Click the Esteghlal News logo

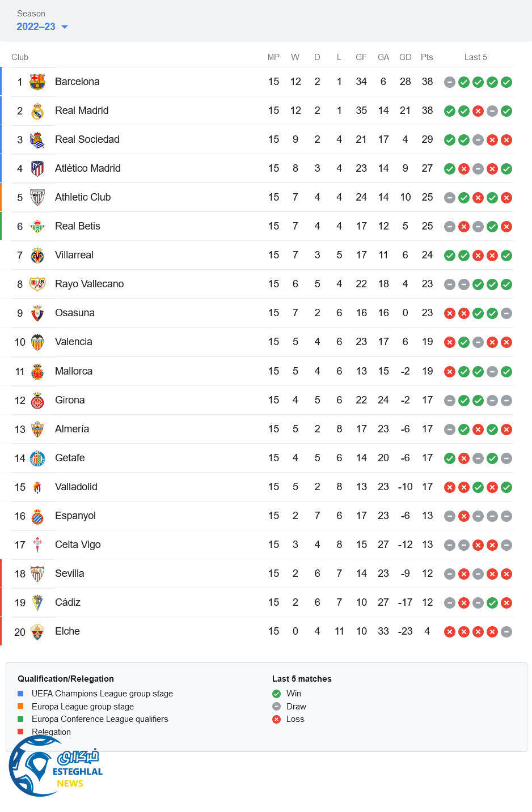coord(56,768)
